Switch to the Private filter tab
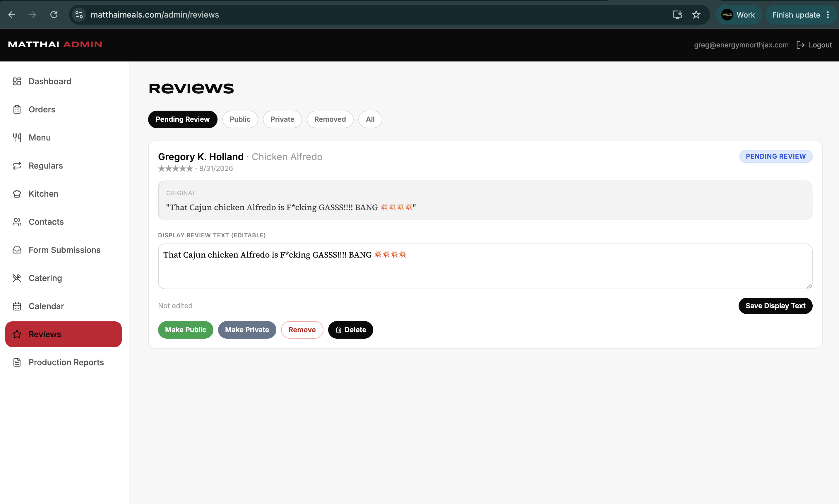 pos(282,119)
